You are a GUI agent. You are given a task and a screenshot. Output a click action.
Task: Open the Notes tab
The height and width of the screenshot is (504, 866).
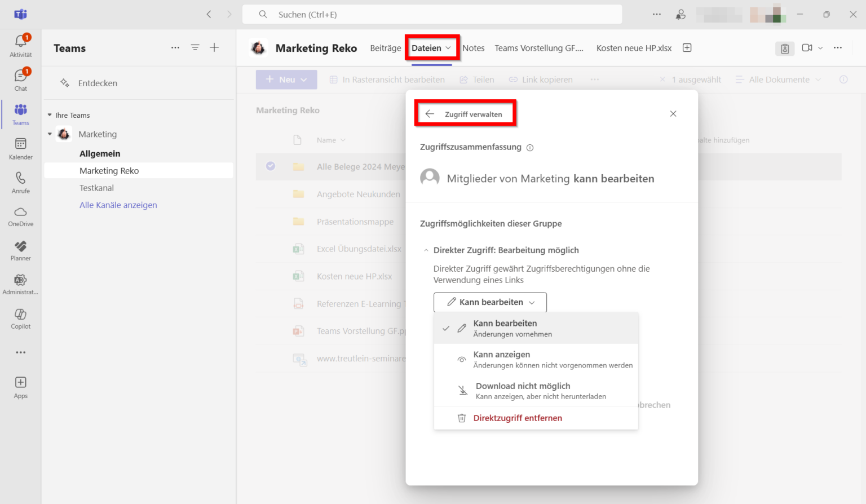click(x=473, y=48)
